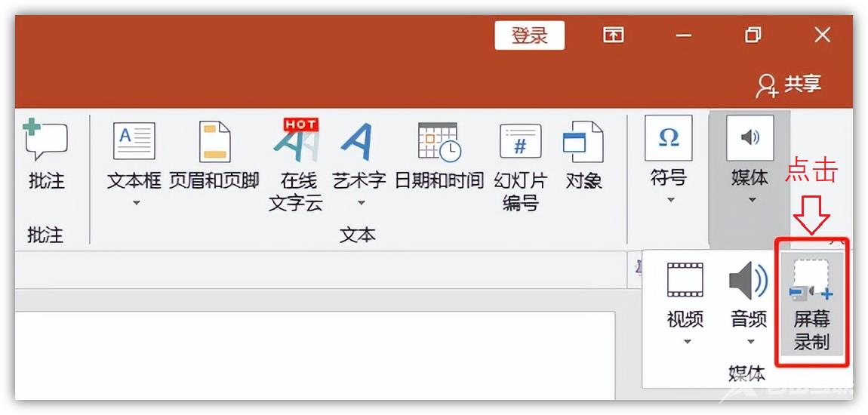This screenshot has width=868, height=415.
Task: Click the 共享 share button
Action: (790, 85)
